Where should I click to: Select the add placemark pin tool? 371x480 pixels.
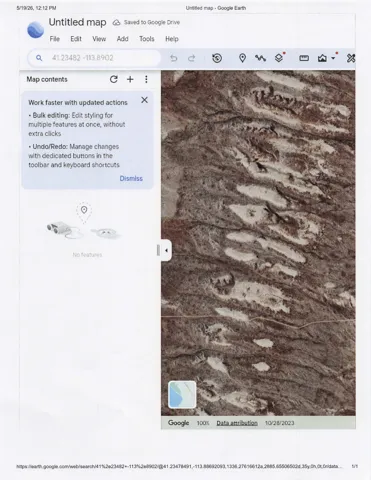242,58
